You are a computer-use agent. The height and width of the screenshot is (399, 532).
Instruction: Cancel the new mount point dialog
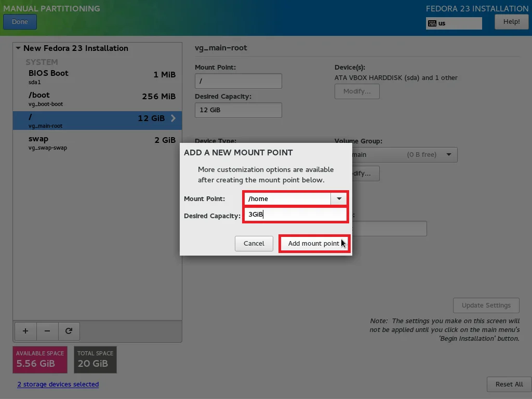(x=254, y=244)
